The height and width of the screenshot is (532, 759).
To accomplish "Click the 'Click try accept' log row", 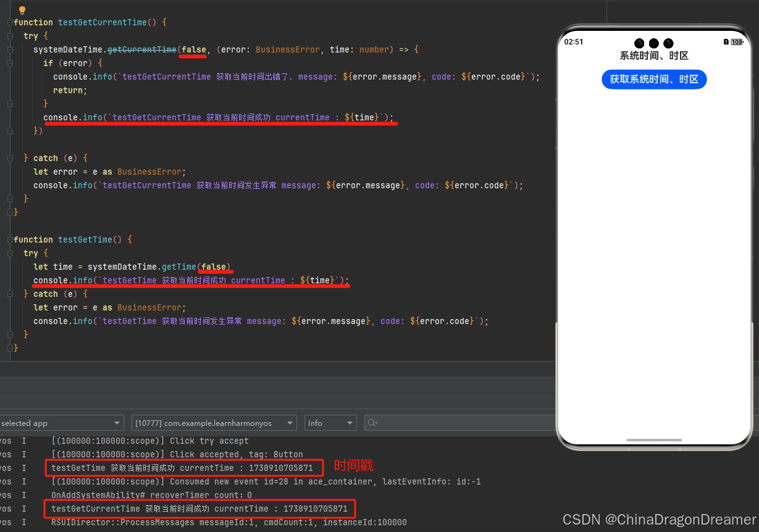I will (x=150, y=441).
